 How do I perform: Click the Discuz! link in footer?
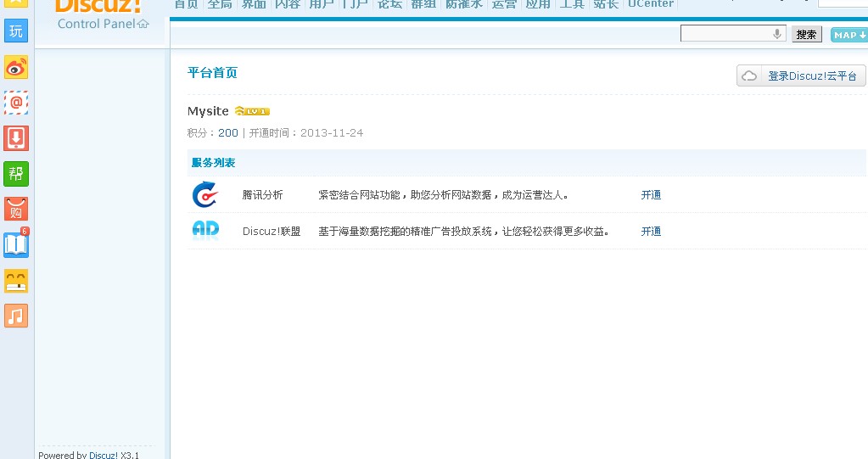[x=104, y=455]
